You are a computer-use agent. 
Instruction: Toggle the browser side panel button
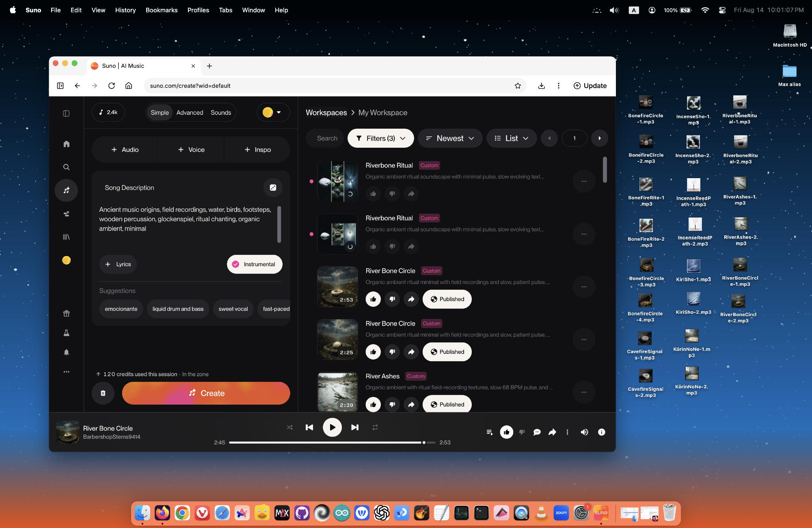click(60, 86)
